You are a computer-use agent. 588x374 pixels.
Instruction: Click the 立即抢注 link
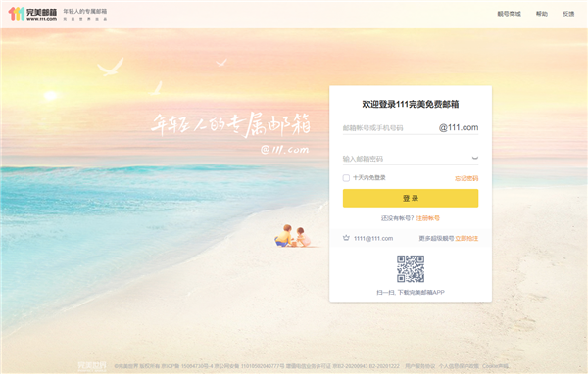(x=466, y=238)
